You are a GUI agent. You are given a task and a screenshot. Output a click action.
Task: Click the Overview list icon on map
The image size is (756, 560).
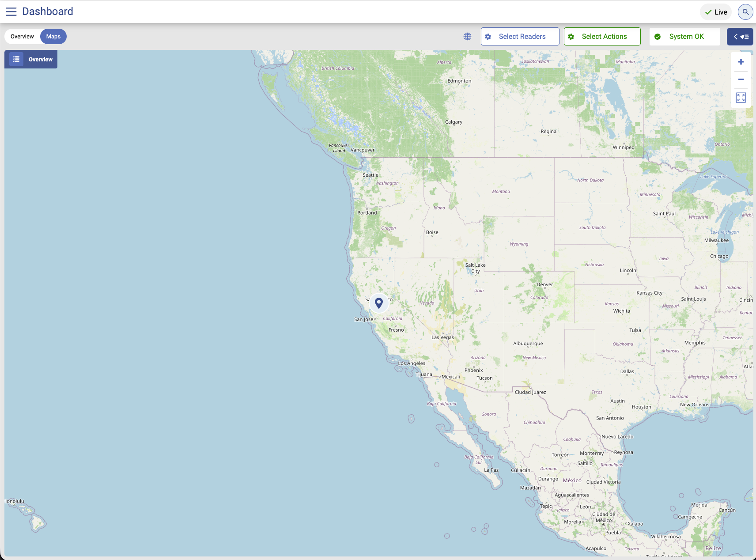point(16,59)
